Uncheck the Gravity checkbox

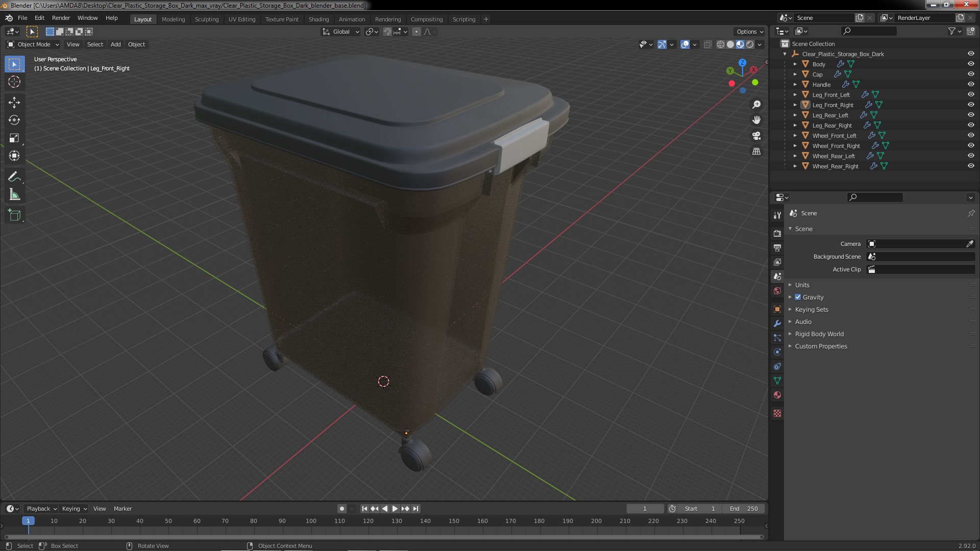(798, 297)
